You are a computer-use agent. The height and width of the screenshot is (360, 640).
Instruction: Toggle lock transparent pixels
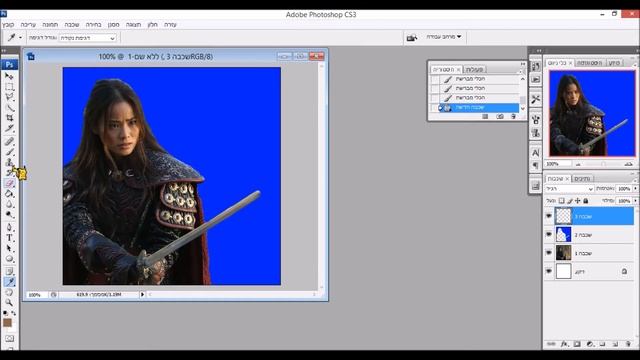[x=562, y=201]
